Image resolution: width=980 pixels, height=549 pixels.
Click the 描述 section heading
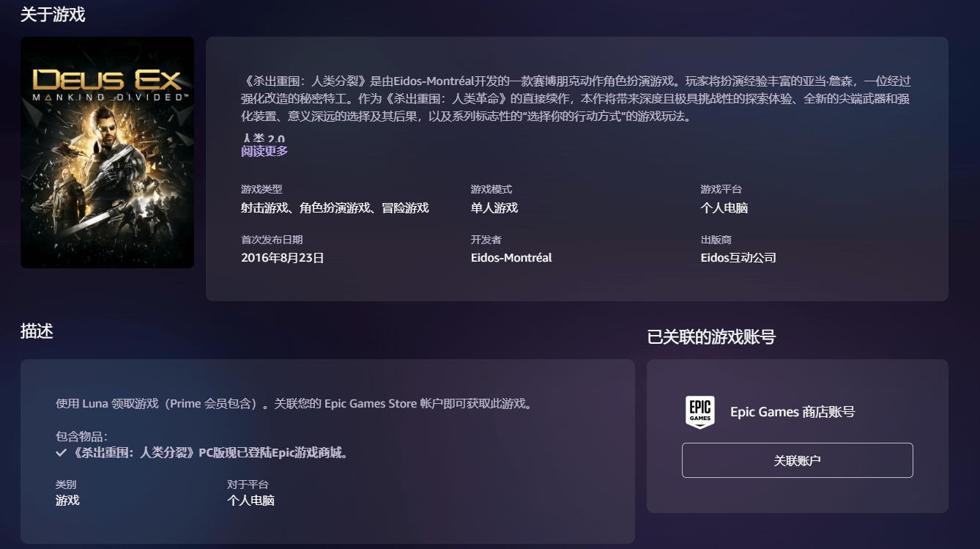click(37, 331)
